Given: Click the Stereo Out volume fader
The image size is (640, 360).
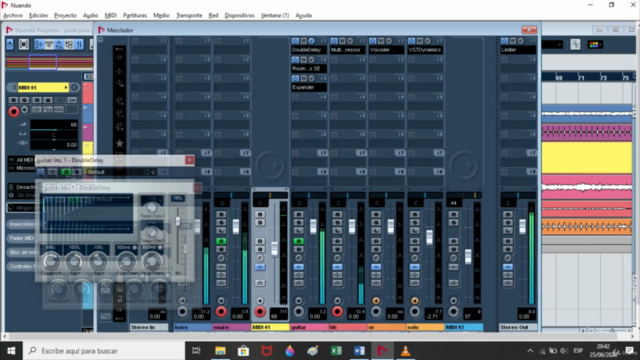Looking at the screenshot, I should point(522,226).
